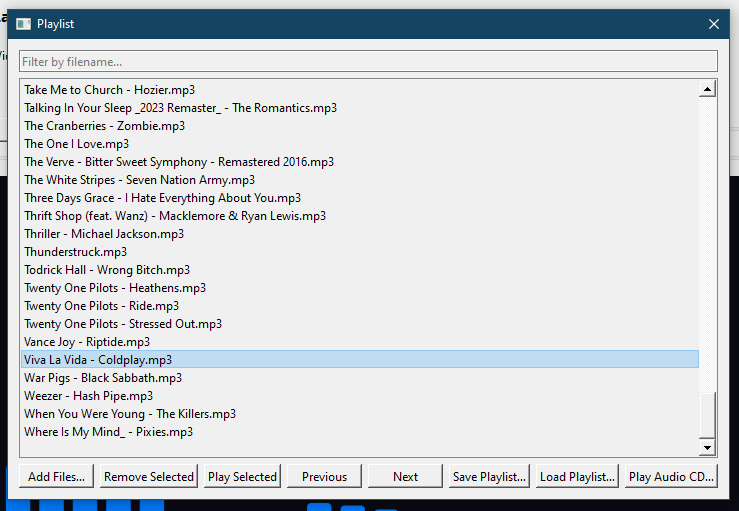
Task: Select The White Stripes - Seven Nation Army.mp3
Action: click(x=360, y=180)
